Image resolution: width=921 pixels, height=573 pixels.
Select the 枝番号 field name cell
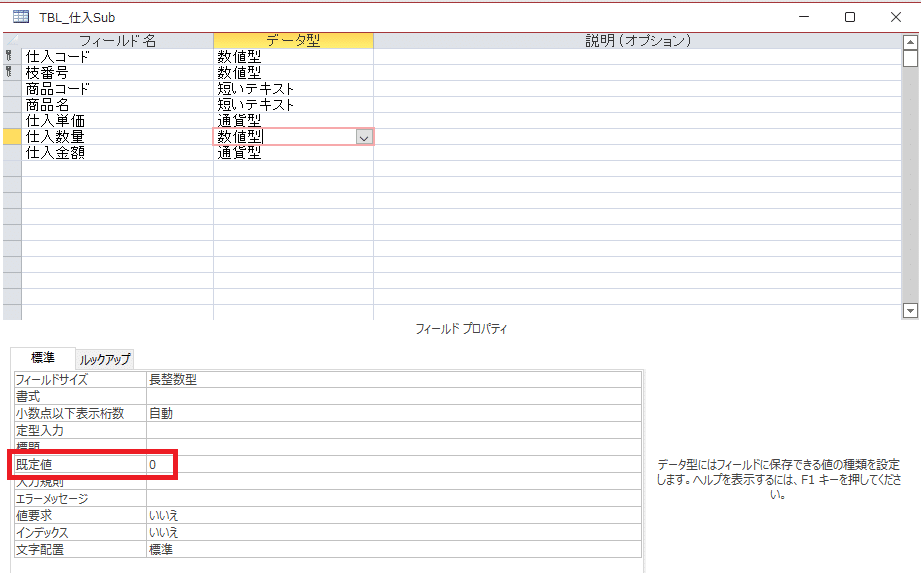click(117, 73)
